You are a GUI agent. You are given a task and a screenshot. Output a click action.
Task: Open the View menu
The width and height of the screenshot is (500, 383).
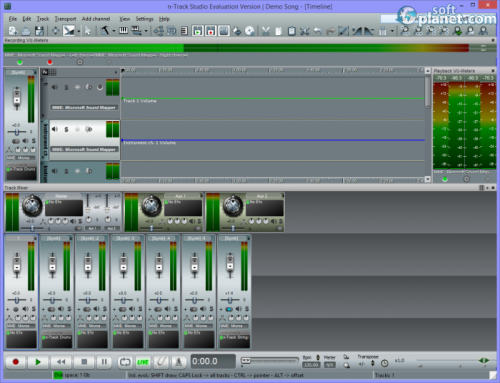pyautogui.click(x=124, y=19)
